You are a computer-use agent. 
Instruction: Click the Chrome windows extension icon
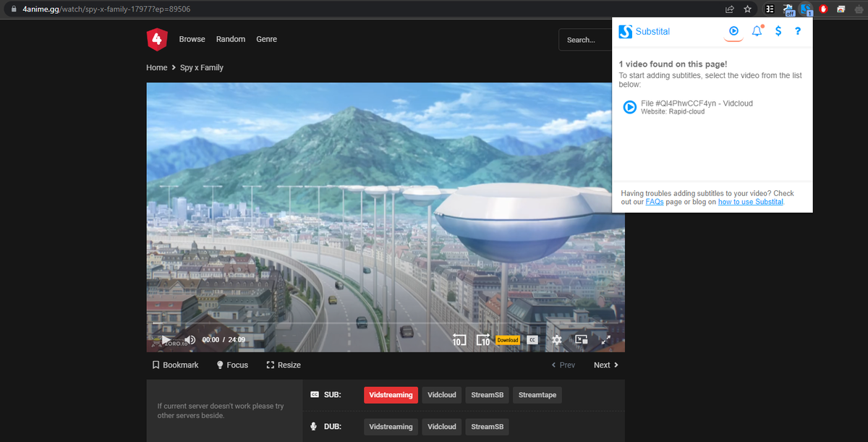coord(841,9)
